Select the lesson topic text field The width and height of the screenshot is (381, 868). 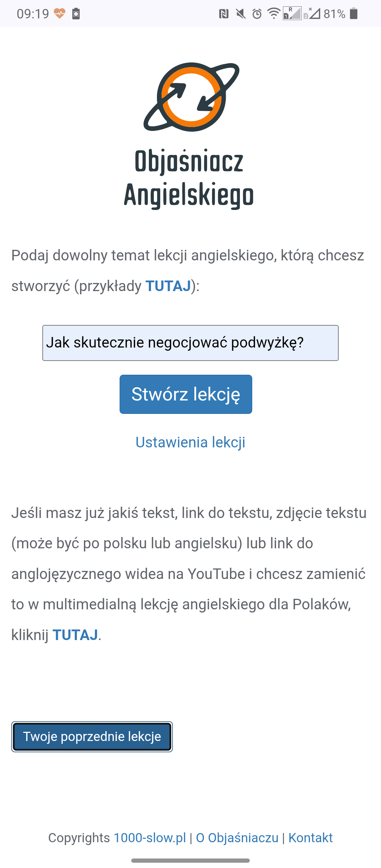190,343
